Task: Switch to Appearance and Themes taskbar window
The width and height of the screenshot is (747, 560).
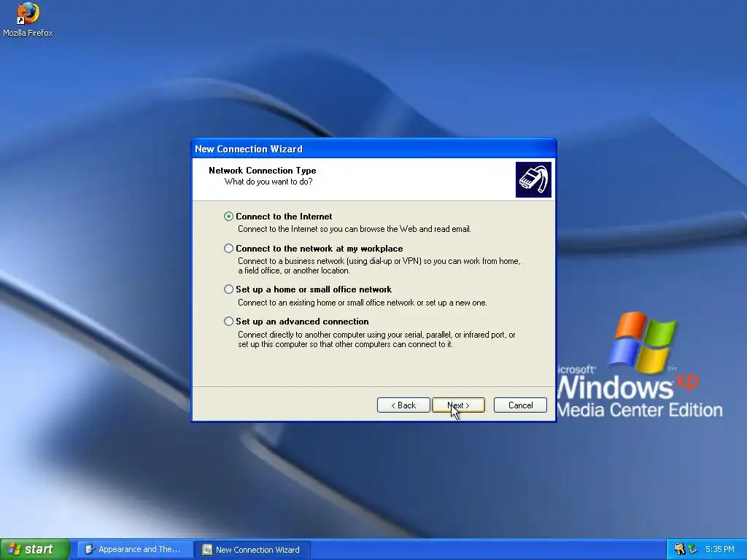Action: [x=135, y=549]
